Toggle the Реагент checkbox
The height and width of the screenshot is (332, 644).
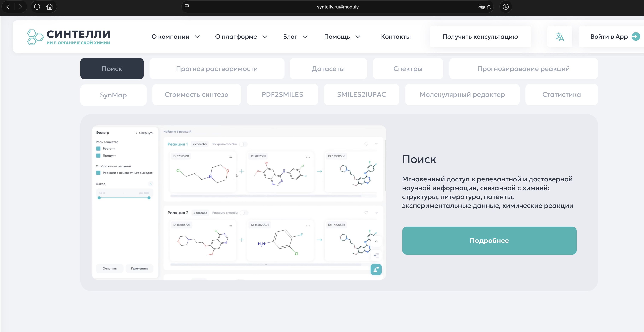tap(98, 149)
